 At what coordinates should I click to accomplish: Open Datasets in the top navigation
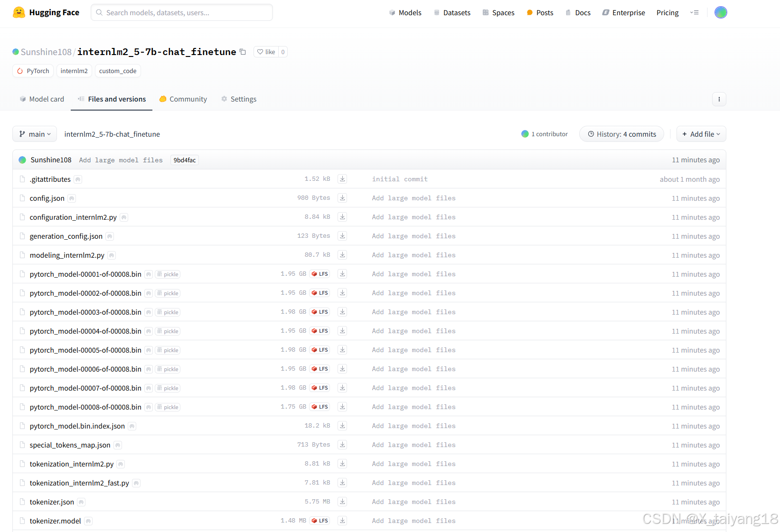pyautogui.click(x=451, y=12)
